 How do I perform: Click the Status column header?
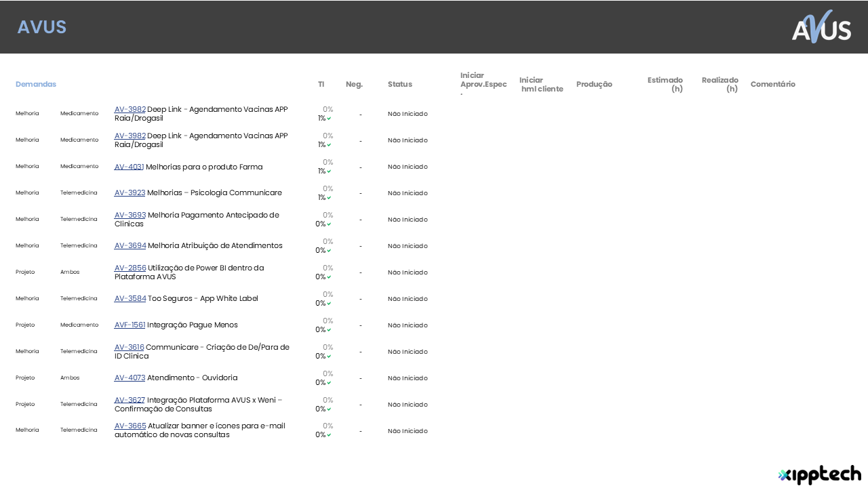[x=400, y=84]
